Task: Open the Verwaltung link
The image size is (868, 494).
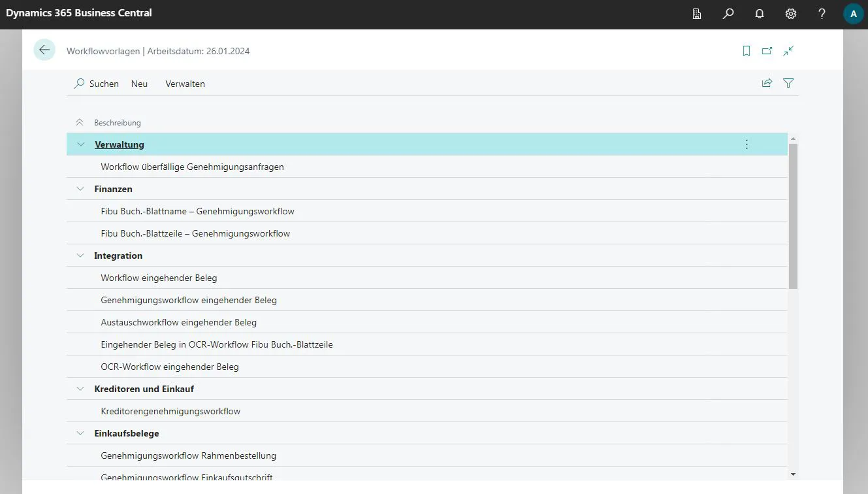Action: tap(120, 144)
